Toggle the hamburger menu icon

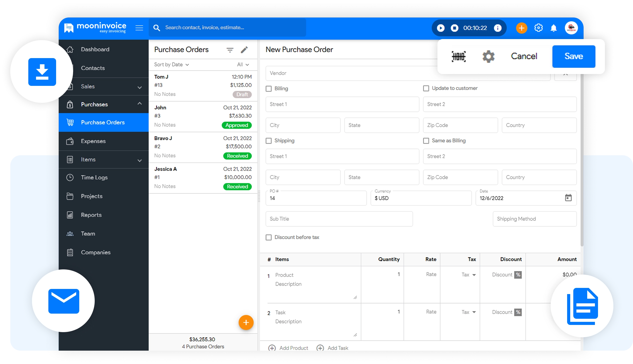tap(139, 28)
